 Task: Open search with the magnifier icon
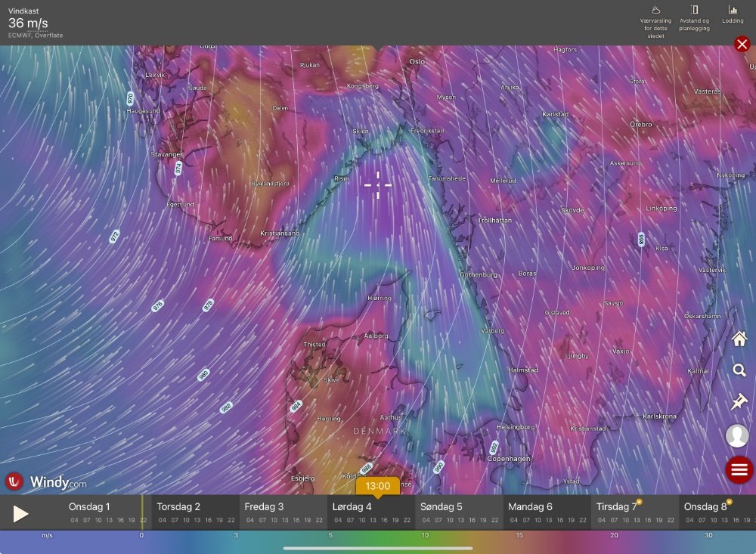point(739,370)
